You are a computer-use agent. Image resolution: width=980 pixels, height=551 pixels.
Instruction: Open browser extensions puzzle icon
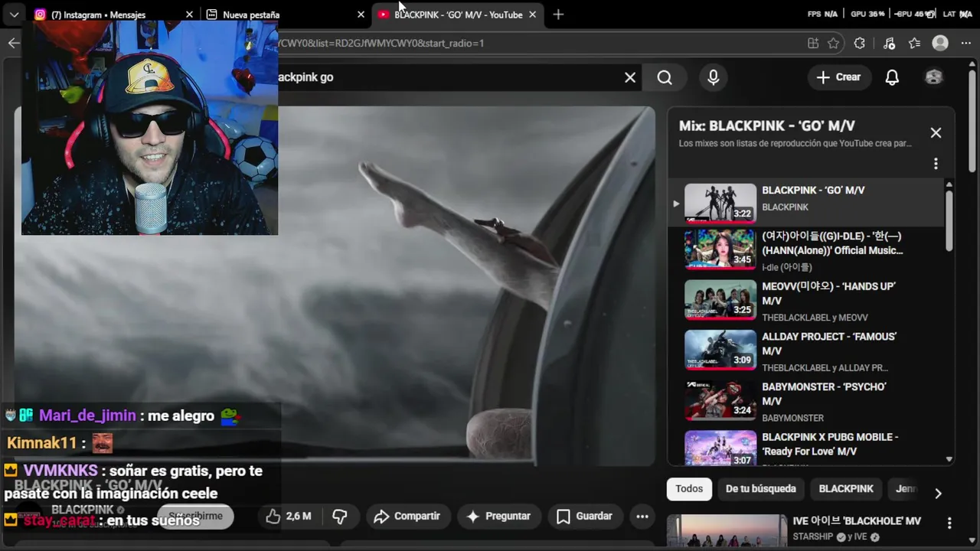(x=859, y=44)
